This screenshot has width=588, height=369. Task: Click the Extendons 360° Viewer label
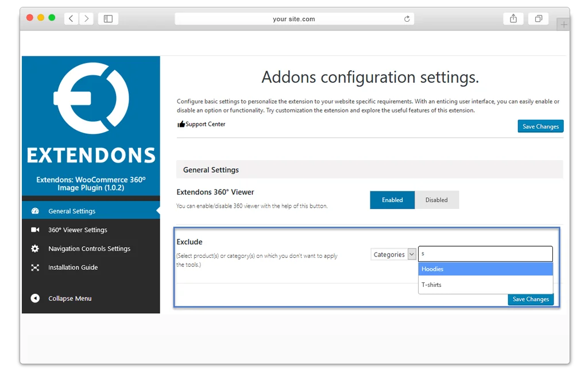pos(215,192)
